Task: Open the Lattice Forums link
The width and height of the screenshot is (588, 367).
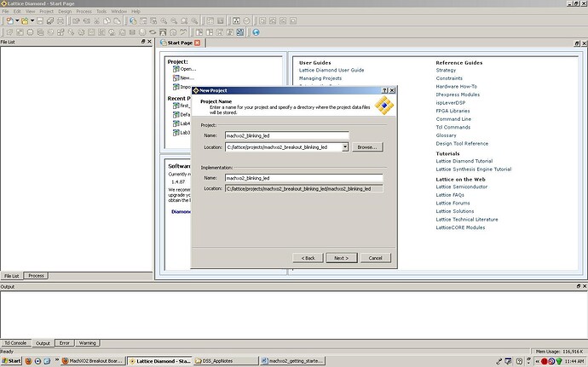Action: point(453,204)
